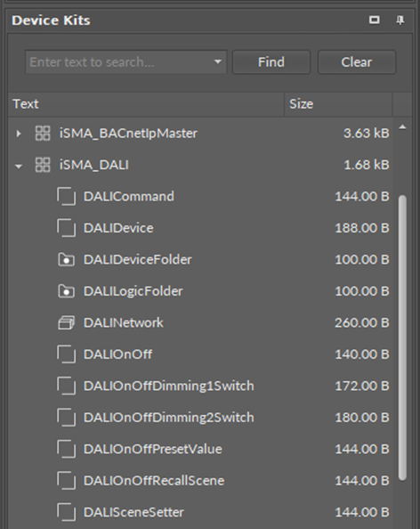Click the DALIDeviceFolder folder icon
Screen dimensions: 420x529
[x=66, y=259]
